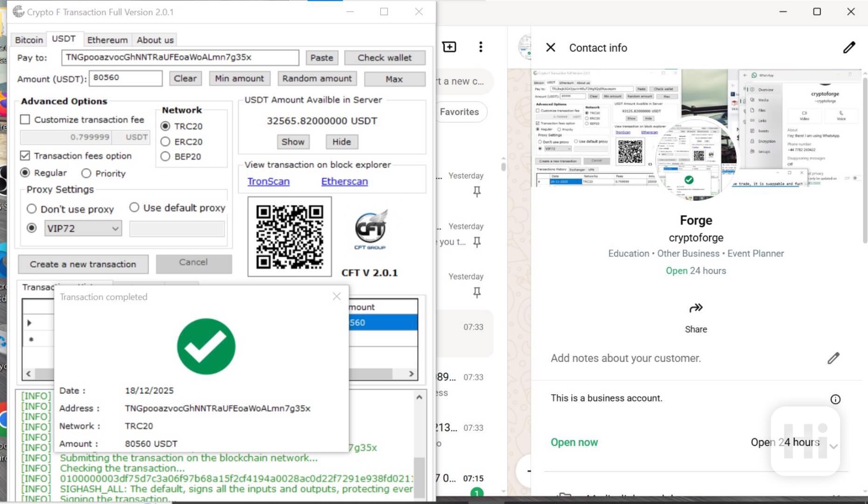The height and width of the screenshot is (504, 868).
Task: Expand the Open 24 hours business hours
Action: coord(833,447)
